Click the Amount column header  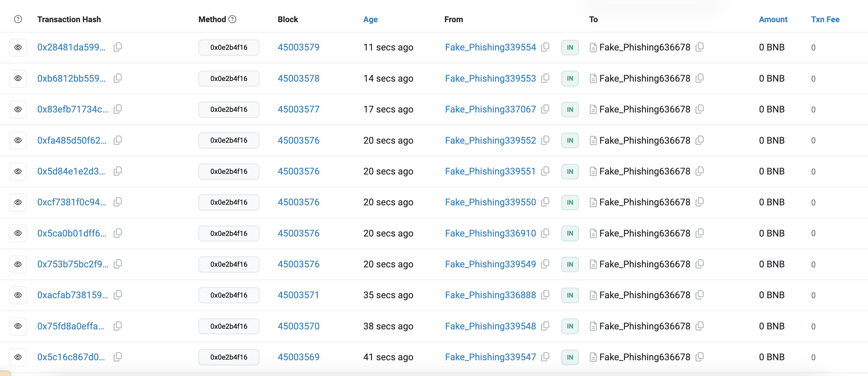tap(773, 20)
